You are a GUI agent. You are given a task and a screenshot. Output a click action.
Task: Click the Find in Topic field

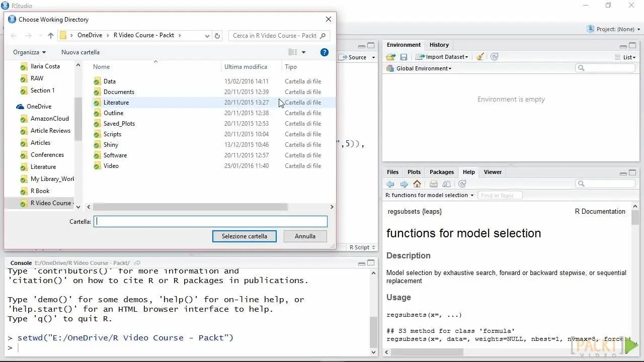coord(500,195)
